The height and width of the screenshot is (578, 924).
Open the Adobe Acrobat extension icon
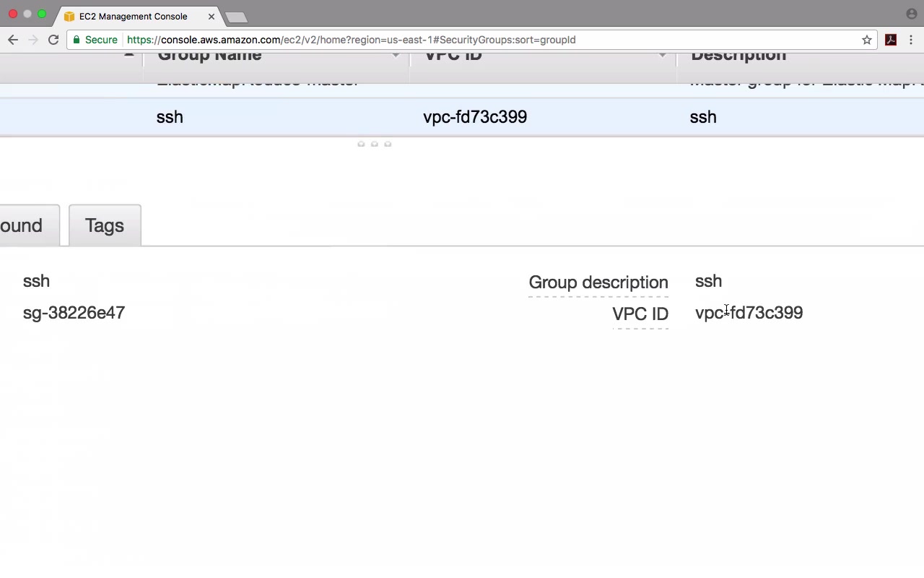[891, 40]
